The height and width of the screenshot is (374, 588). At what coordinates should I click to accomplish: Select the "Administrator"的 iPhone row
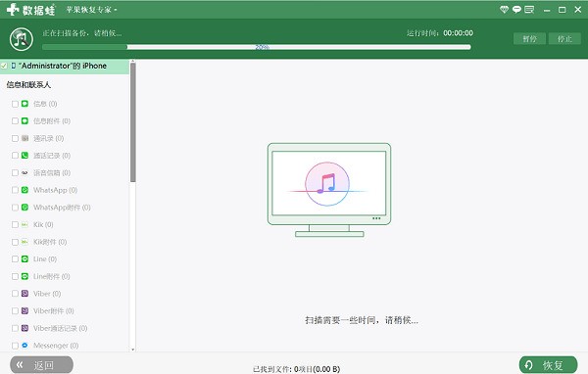click(x=65, y=66)
